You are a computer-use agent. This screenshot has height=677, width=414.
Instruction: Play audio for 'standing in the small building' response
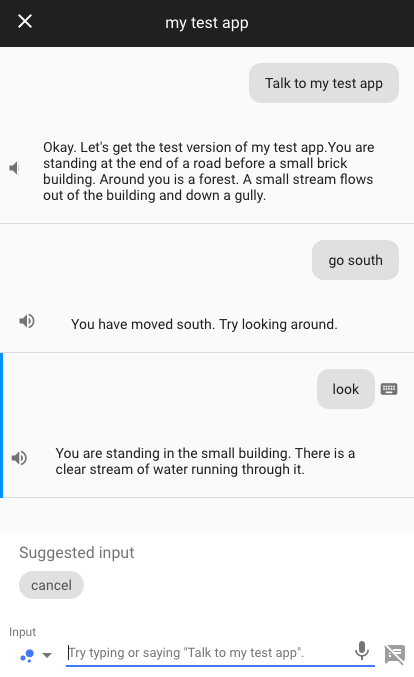[19, 458]
